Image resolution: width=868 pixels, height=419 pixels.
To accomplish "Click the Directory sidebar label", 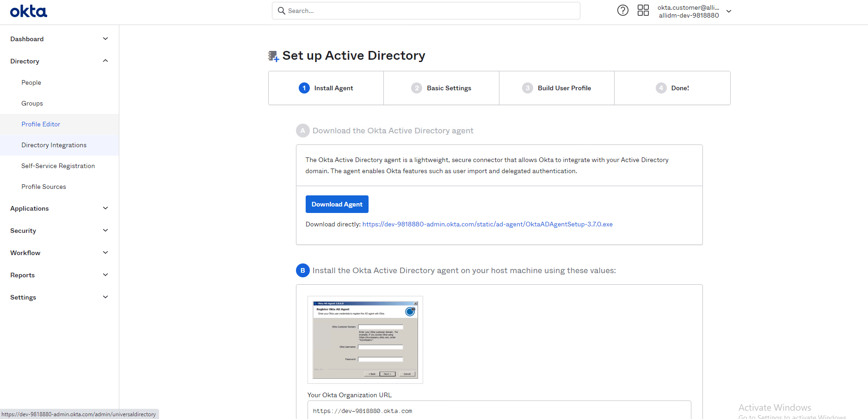I will [x=25, y=61].
